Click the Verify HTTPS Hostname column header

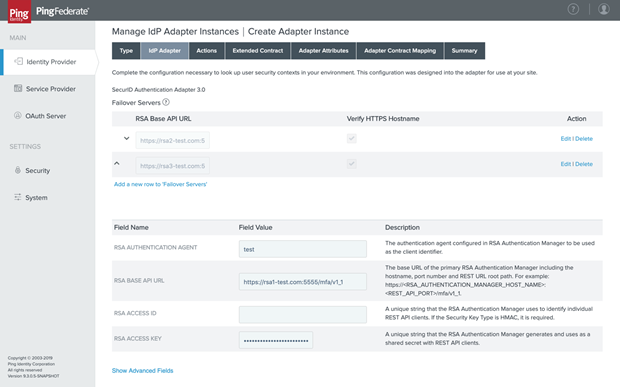tap(383, 119)
